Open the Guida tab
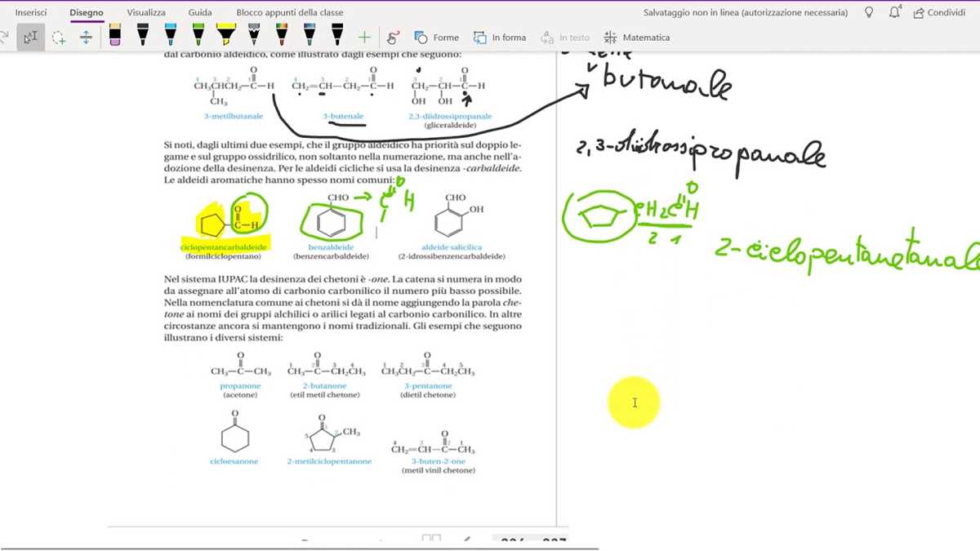This screenshot has width=980, height=551. click(x=200, y=12)
